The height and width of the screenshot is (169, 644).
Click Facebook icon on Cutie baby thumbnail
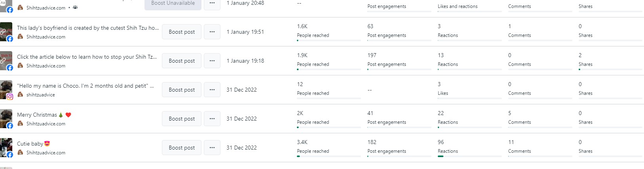[x=10, y=155]
